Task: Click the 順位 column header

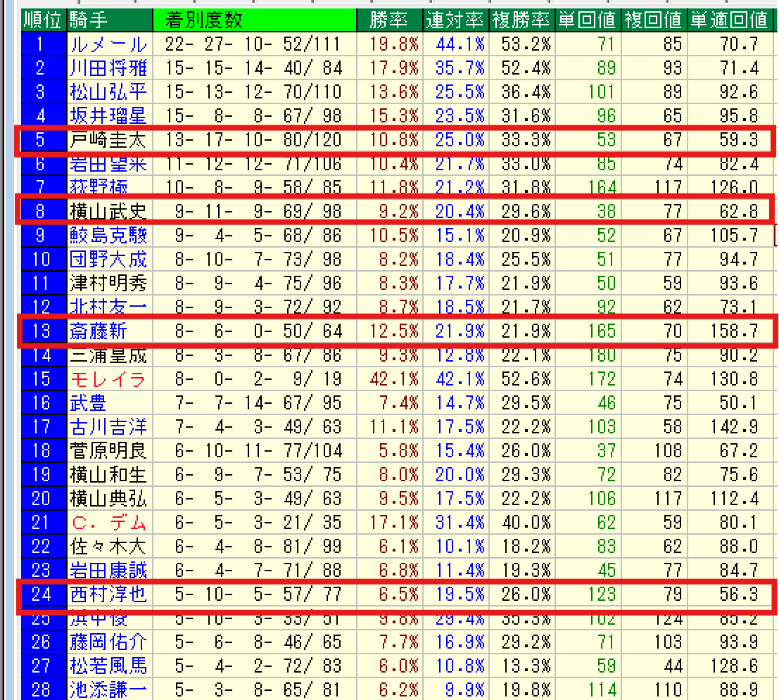Action: point(41,20)
